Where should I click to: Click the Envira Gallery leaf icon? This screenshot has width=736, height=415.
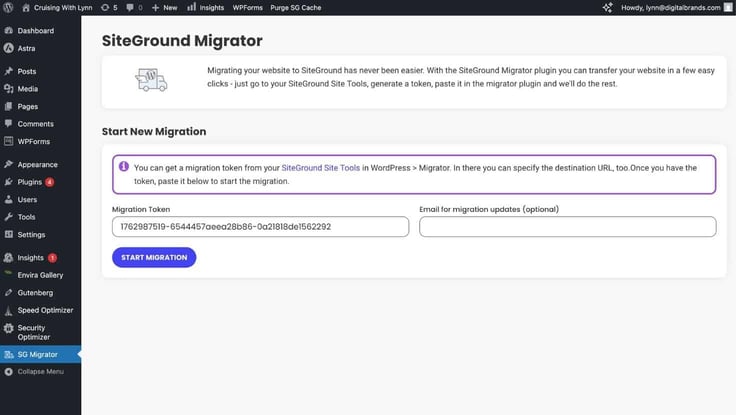[x=8, y=273]
